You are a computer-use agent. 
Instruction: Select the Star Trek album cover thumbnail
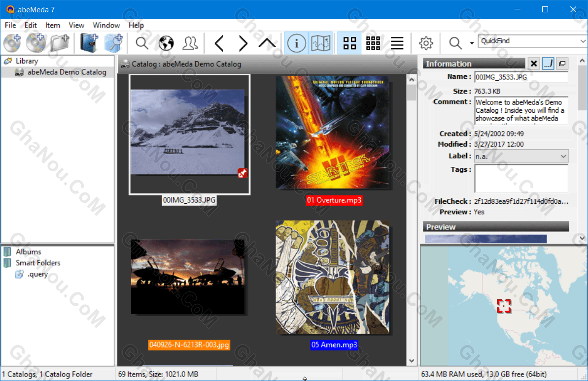[x=333, y=132]
